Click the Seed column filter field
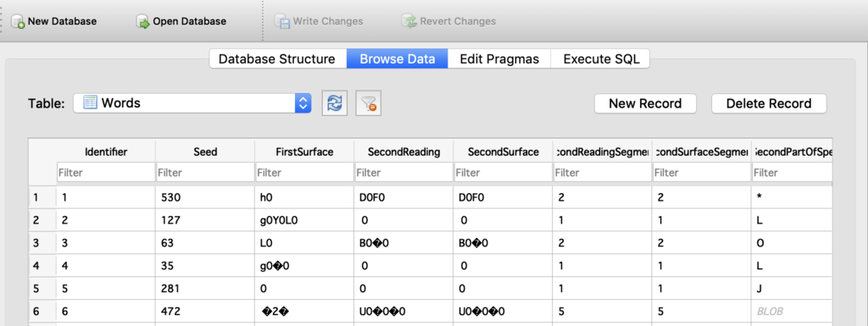Screen dimensions: 868x326 pyautogui.click(x=205, y=173)
